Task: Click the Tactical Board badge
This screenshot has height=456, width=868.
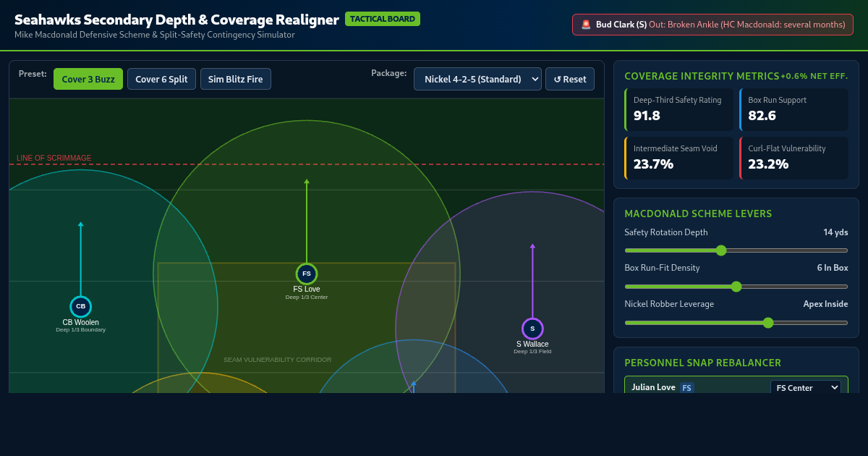Action: pos(383,19)
